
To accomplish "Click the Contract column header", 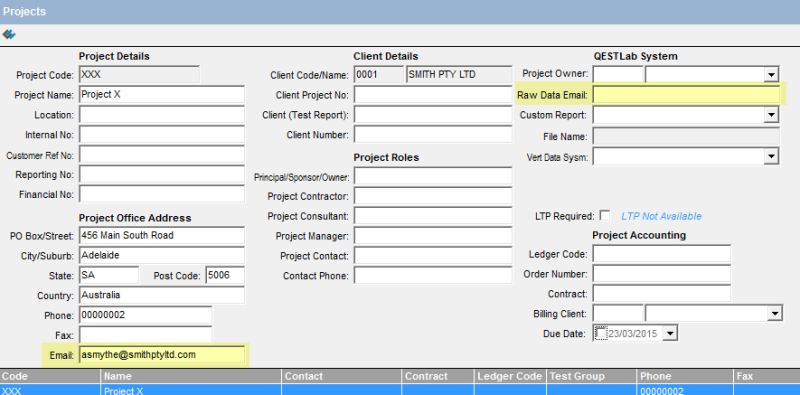I will [x=438, y=376].
